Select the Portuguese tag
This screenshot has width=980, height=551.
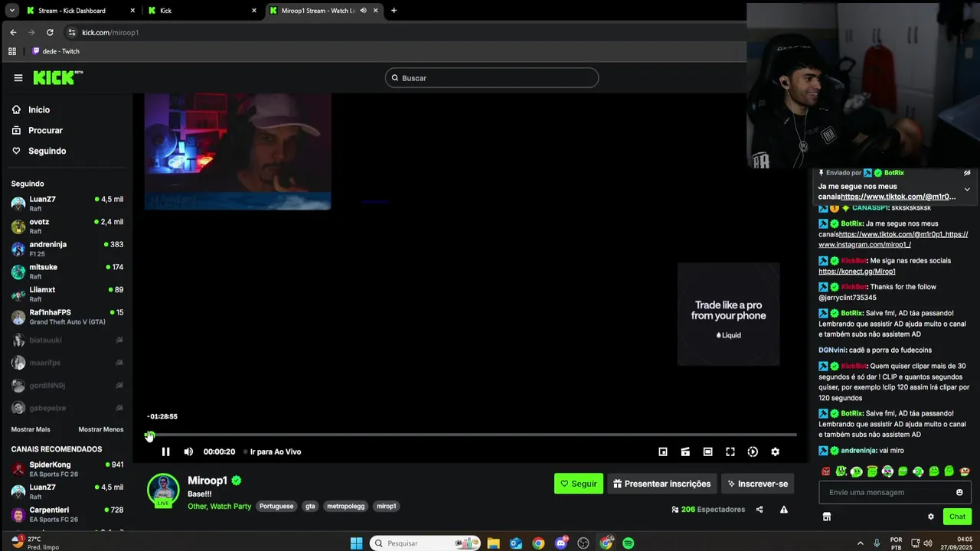(276, 506)
